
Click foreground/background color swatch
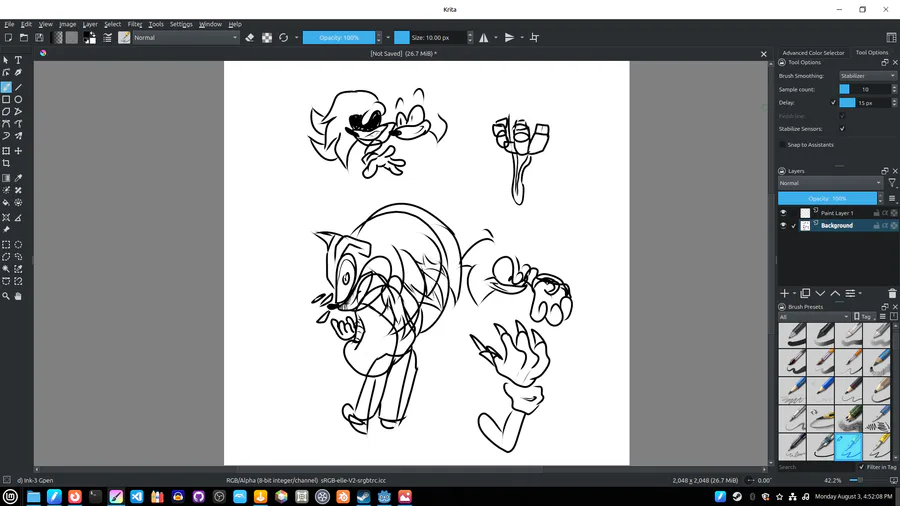coord(90,38)
